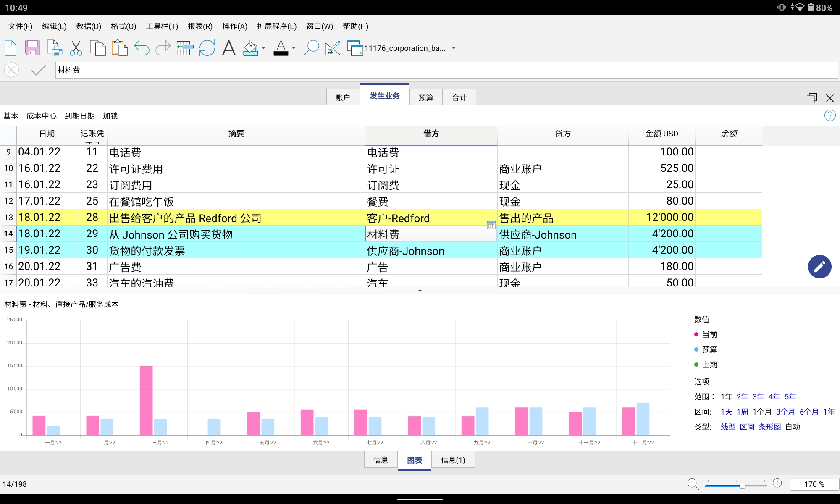The height and width of the screenshot is (504, 840).
Task: Paste from clipboard icon
Action: pos(120,48)
